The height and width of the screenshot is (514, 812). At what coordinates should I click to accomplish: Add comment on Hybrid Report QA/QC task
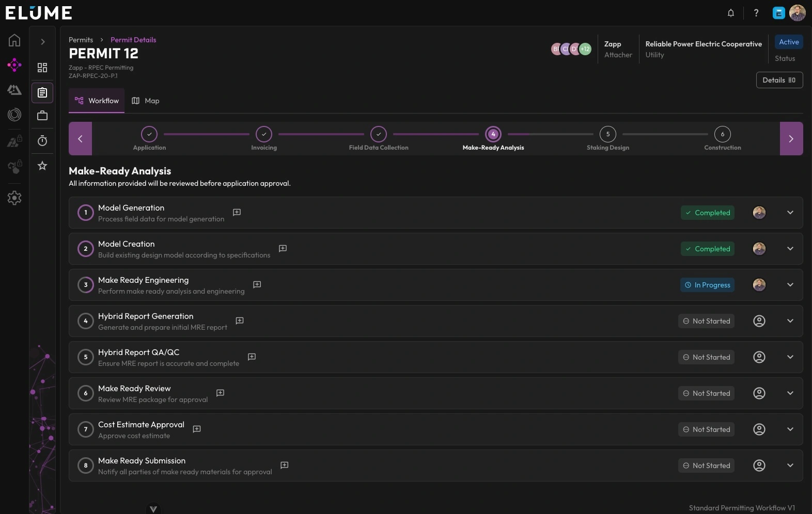click(x=252, y=357)
